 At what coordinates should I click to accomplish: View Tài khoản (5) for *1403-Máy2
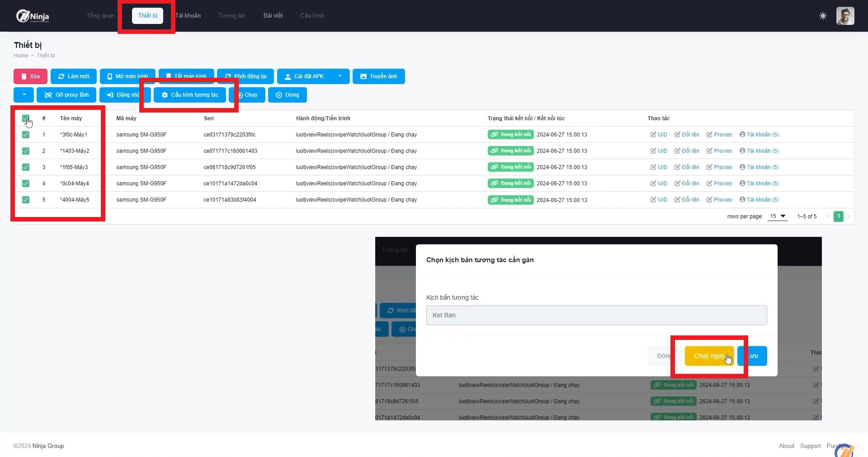tap(759, 151)
